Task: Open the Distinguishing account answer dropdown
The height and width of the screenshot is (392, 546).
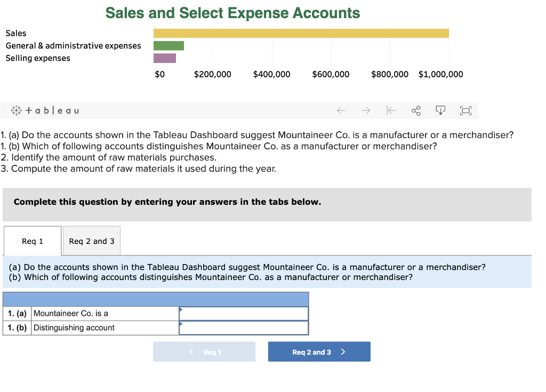Action: [x=243, y=327]
